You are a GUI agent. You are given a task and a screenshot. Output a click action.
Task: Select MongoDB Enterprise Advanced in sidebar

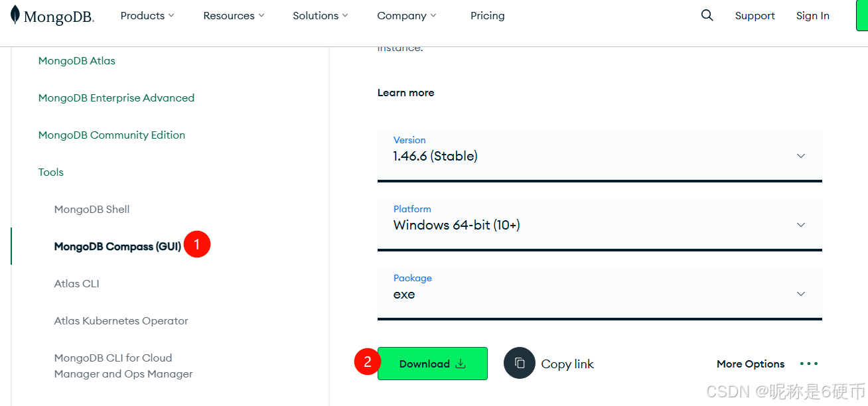116,98
